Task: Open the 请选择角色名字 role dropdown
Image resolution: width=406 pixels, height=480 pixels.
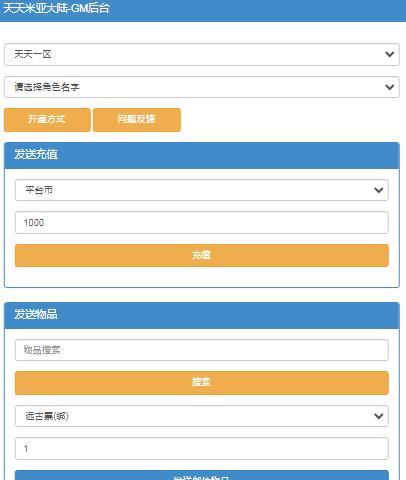Action: (202, 87)
